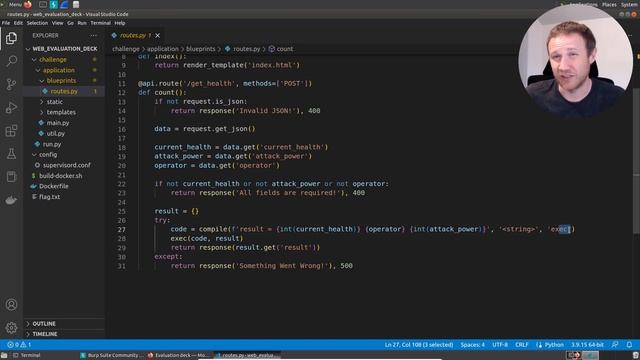Click the blueprints breadcrumb segment
This screenshot has height=360, width=640.
tap(200, 49)
